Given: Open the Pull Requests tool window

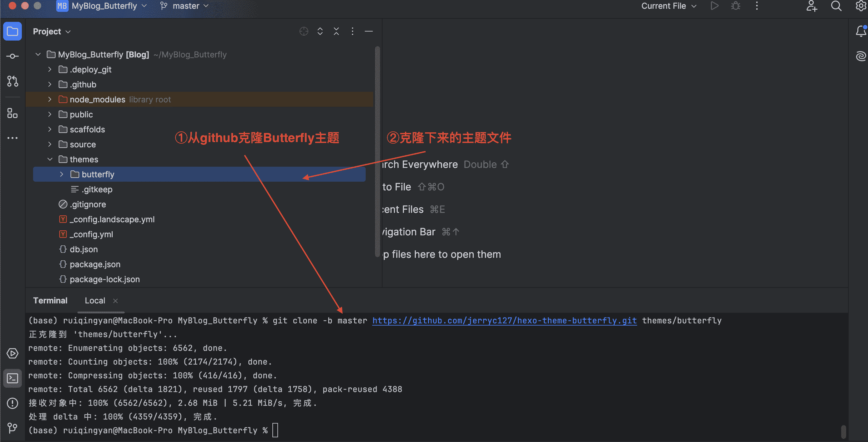Looking at the screenshot, I should pos(12,81).
